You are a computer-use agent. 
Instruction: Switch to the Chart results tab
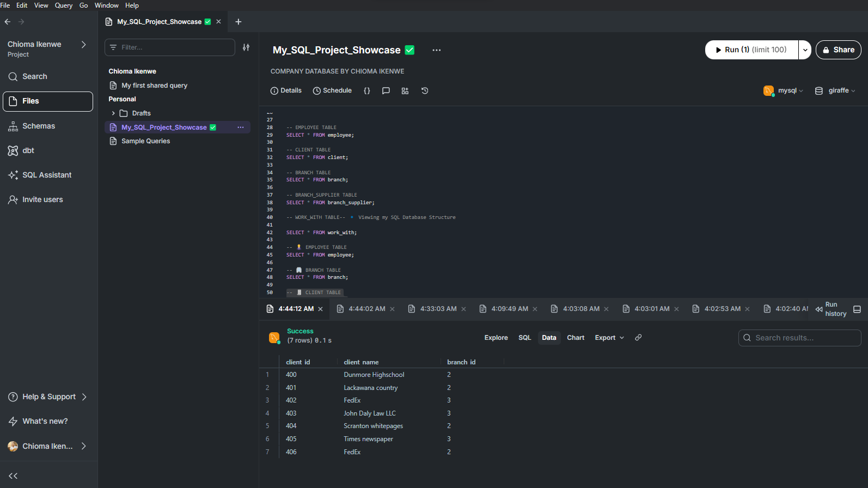575,338
